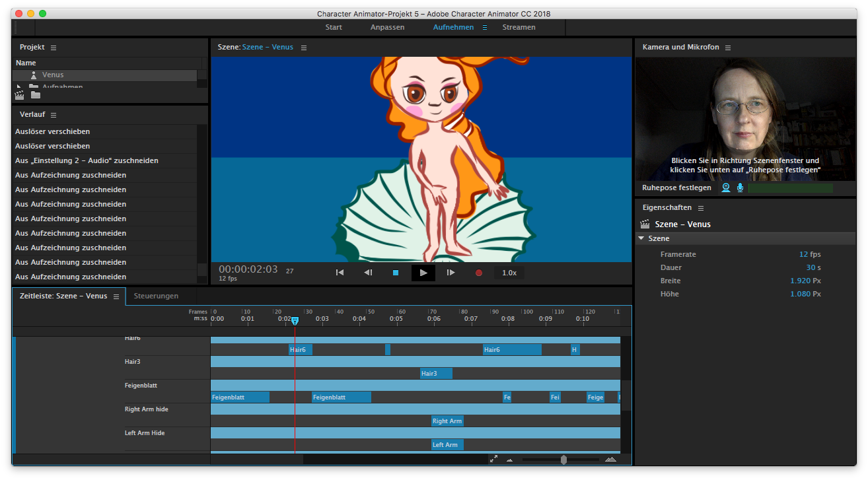Click the blue playhead marker on ruler
This screenshot has width=868, height=480.
coord(295,321)
